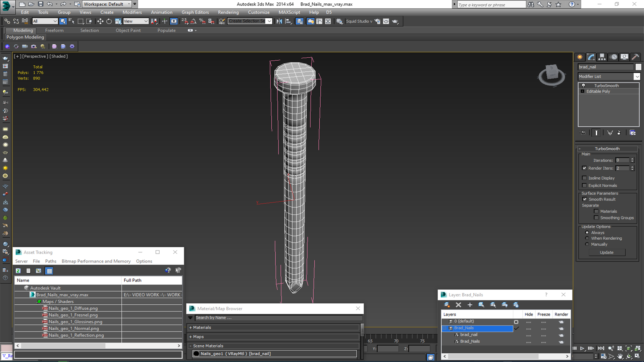The width and height of the screenshot is (644, 362).
Task: Click Animation menu item
Action: [x=162, y=12]
